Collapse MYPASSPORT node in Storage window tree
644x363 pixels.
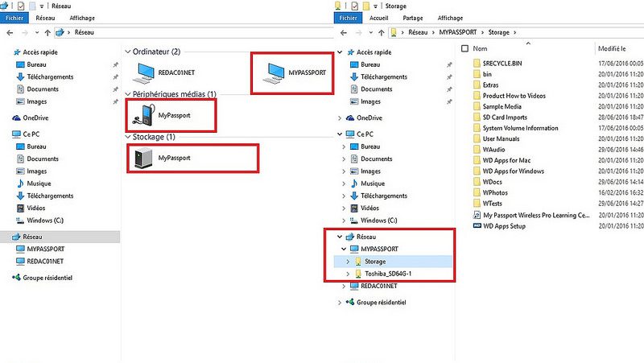(x=344, y=249)
